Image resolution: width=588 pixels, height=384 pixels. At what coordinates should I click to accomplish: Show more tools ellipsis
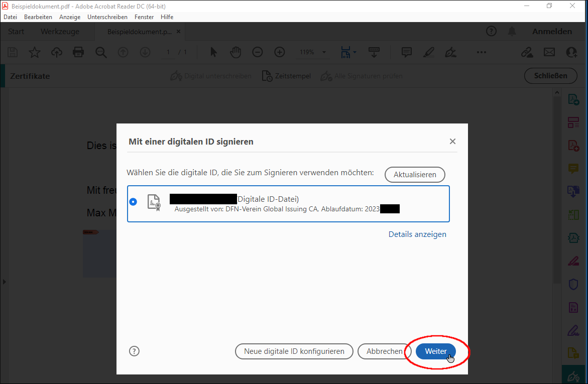[482, 52]
